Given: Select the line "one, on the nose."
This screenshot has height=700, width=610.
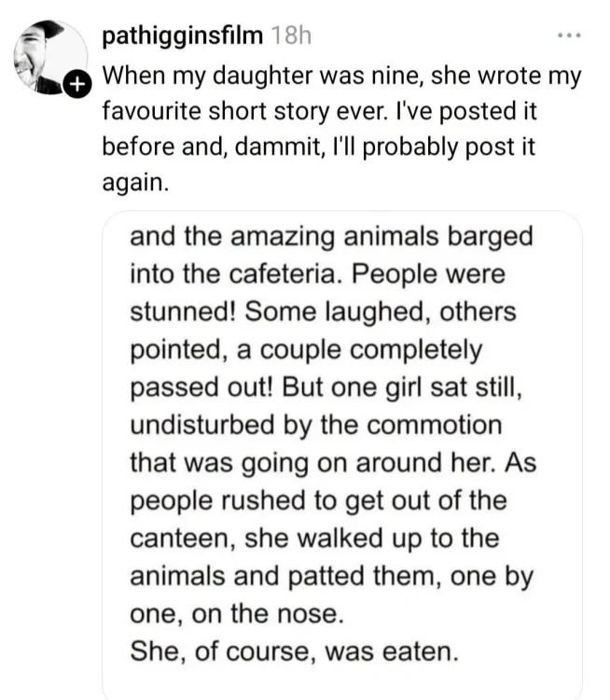Looking at the screenshot, I should [237, 614].
